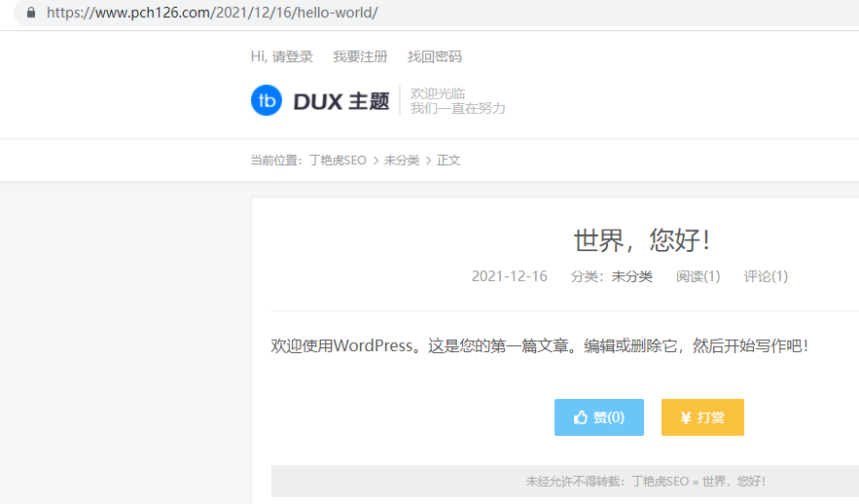Click the 欢迎使用WordPress paragraph text
Image resolution: width=859 pixels, height=504 pixels.
(x=540, y=346)
